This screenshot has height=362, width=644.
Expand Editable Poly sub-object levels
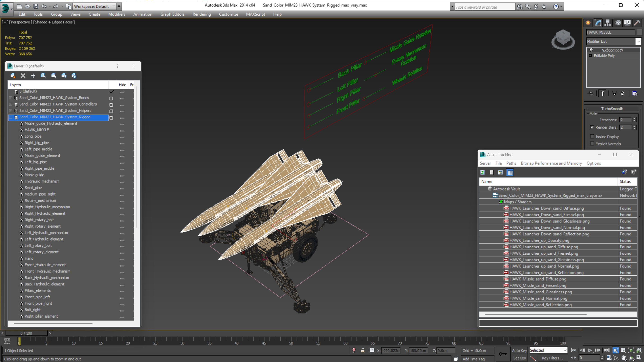[x=590, y=55]
